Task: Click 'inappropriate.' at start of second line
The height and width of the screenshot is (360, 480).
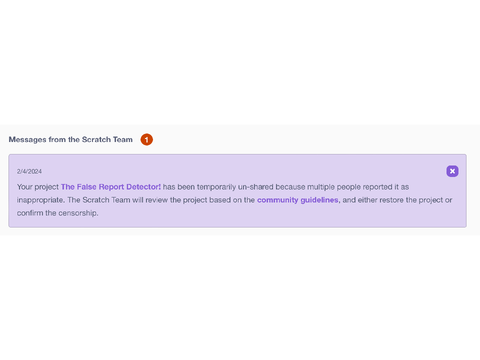Action: [x=41, y=200]
